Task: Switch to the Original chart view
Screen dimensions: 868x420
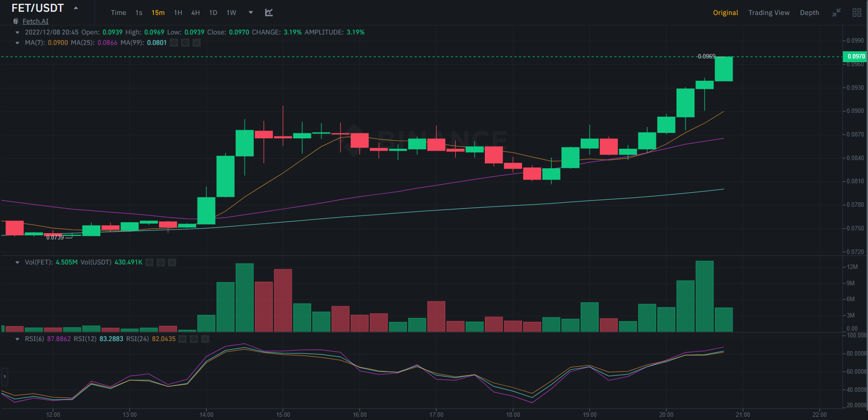Action: (x=725, y=13)
